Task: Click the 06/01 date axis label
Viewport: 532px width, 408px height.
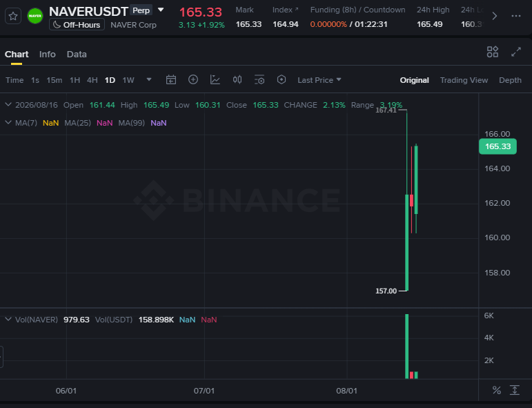Action: point(66,391)
